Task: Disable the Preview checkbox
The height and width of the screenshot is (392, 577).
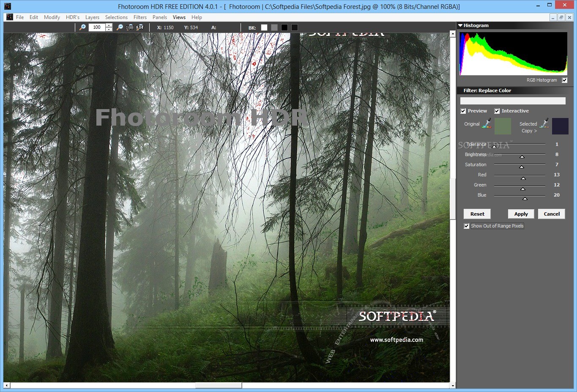Action: [x=463, y=111]
